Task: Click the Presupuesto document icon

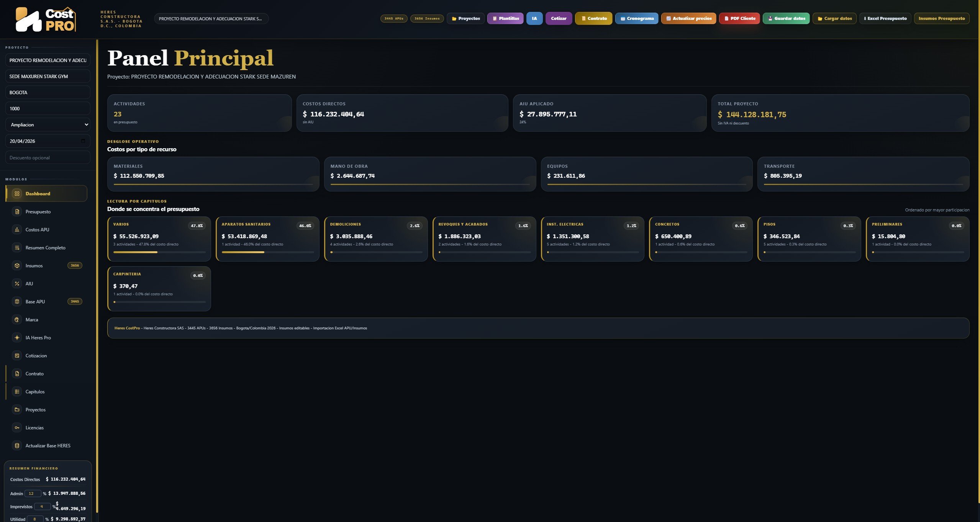Action: pos(17,212)
